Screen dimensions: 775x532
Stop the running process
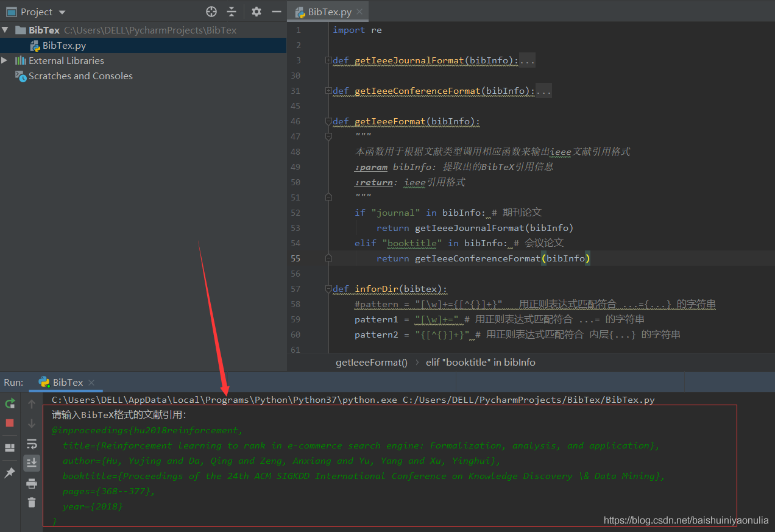coord(10,423)
